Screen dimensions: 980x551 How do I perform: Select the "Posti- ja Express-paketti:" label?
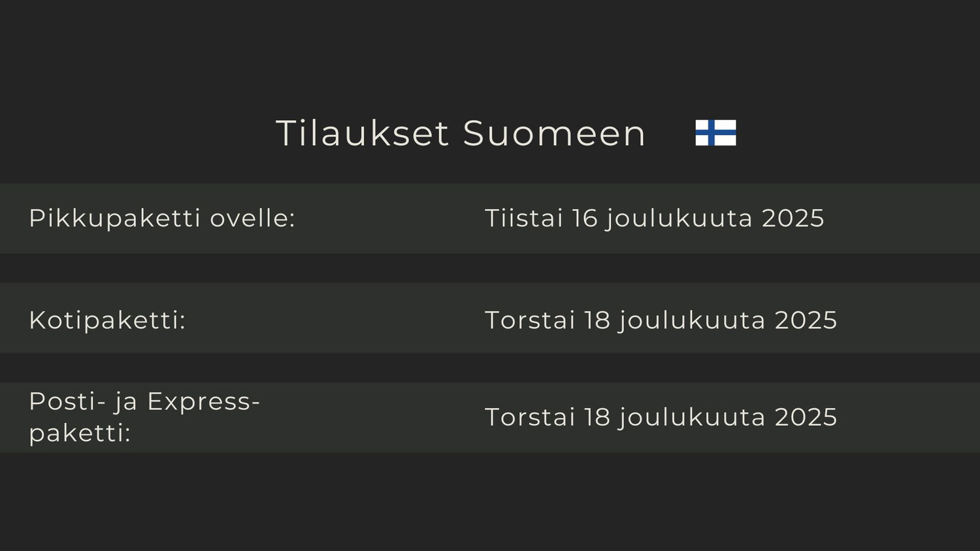[x=144, y=417]
